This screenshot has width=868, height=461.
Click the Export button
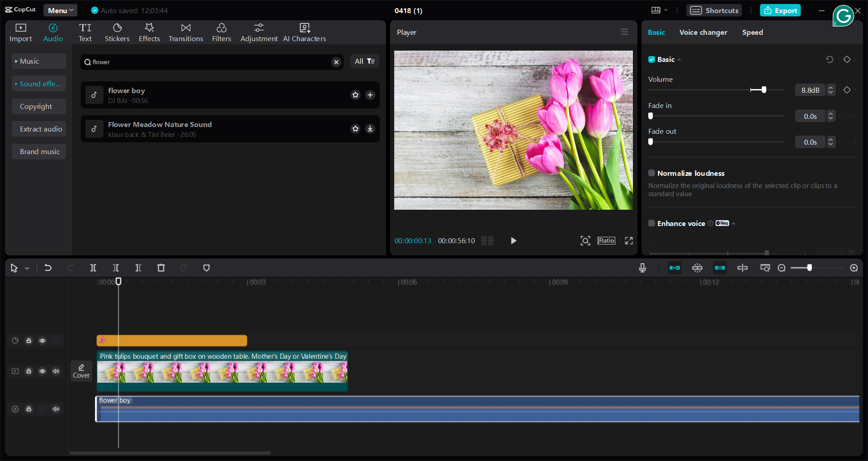pyautogui.click(x=780, y=10)
